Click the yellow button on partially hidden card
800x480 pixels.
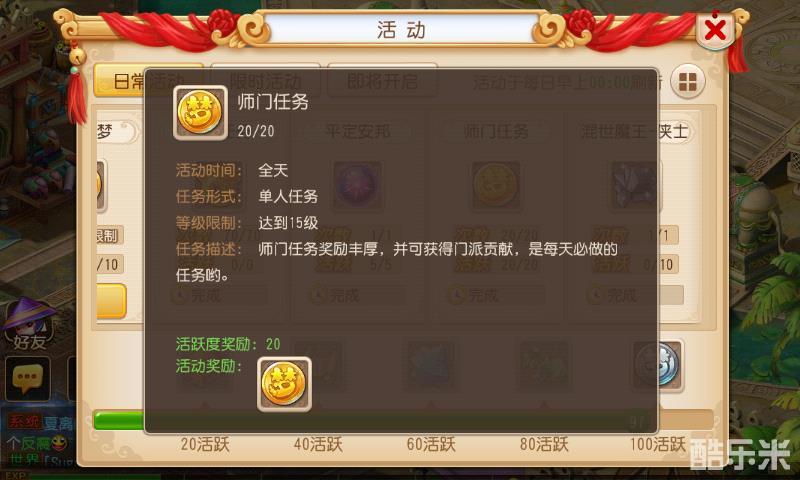pyautogui.click(x=111, y=301)
